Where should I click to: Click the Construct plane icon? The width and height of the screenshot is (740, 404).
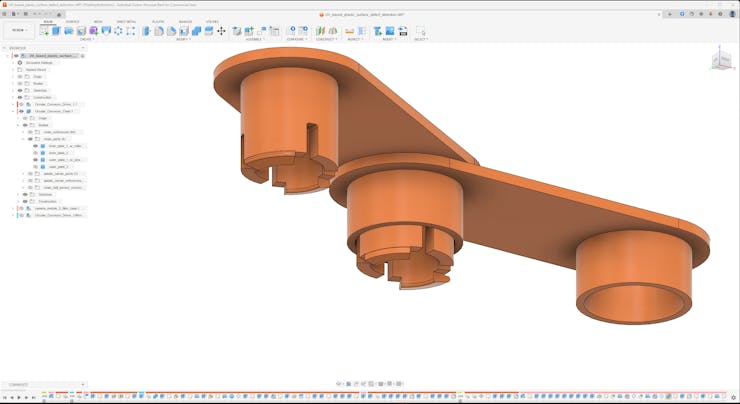coord(321,31)
